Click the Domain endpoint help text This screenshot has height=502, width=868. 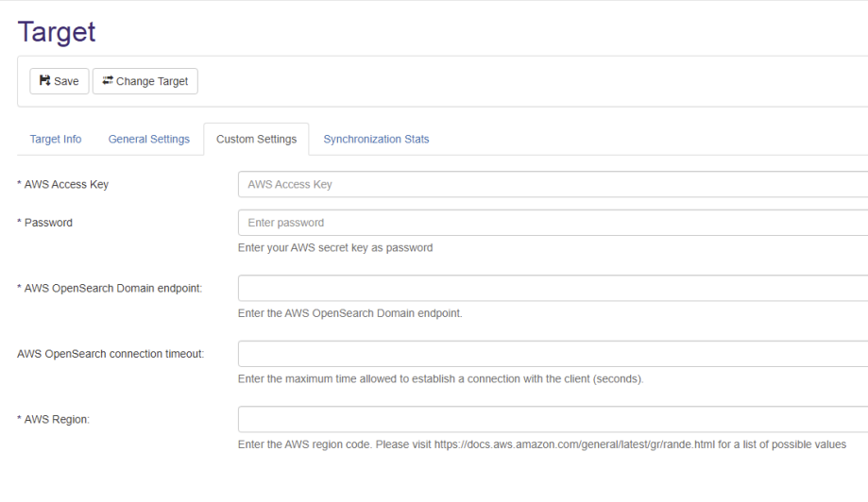349,313
